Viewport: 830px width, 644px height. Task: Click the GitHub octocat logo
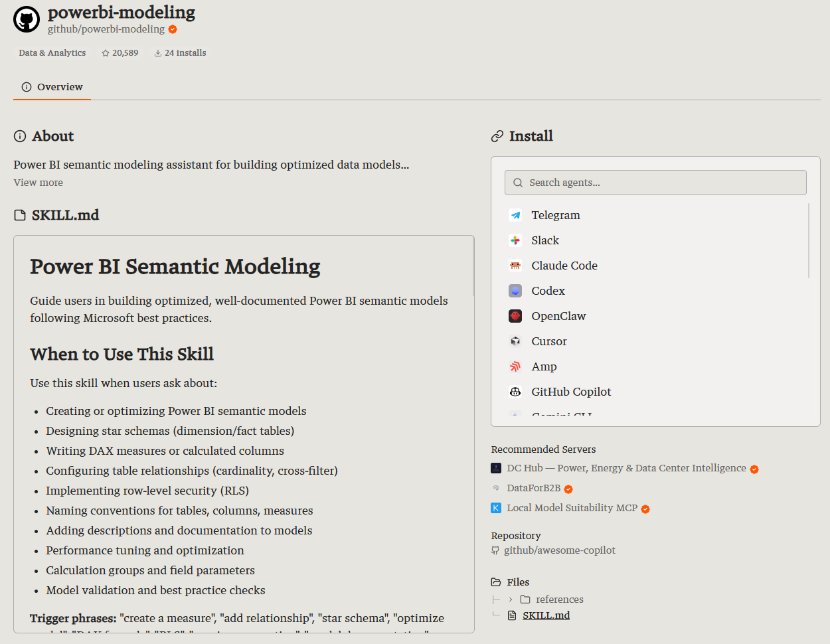coord(27,20)
